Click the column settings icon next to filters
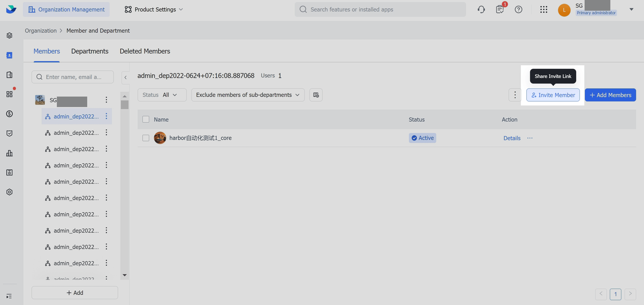This screenshot has width=644, height=305. click(x=316, y=95)
